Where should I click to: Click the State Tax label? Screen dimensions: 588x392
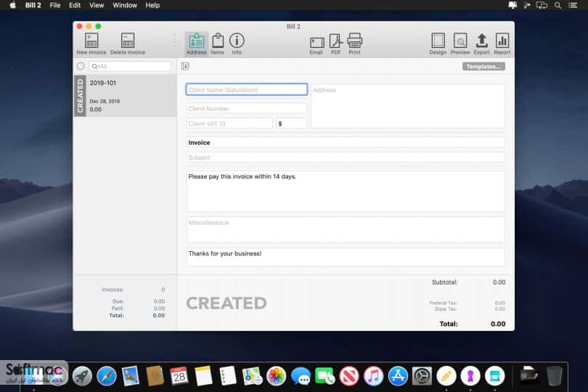[x=446, y=309]
